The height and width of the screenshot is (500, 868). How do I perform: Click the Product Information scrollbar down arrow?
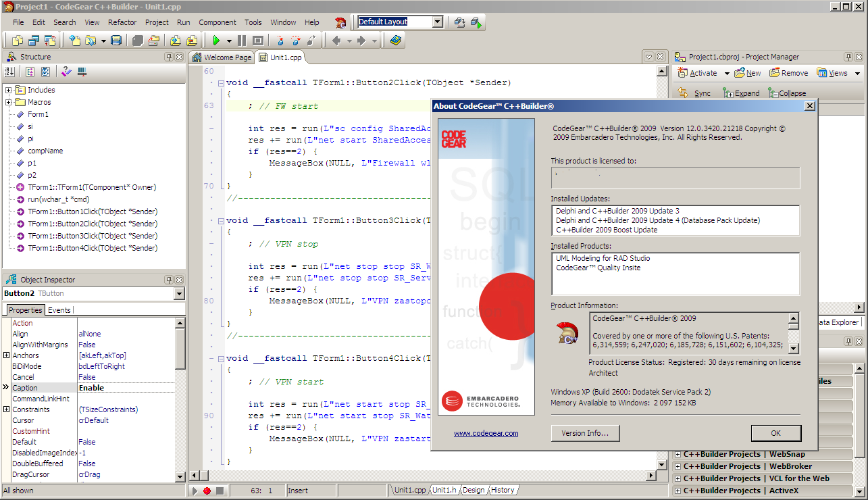tap(794, 349)
